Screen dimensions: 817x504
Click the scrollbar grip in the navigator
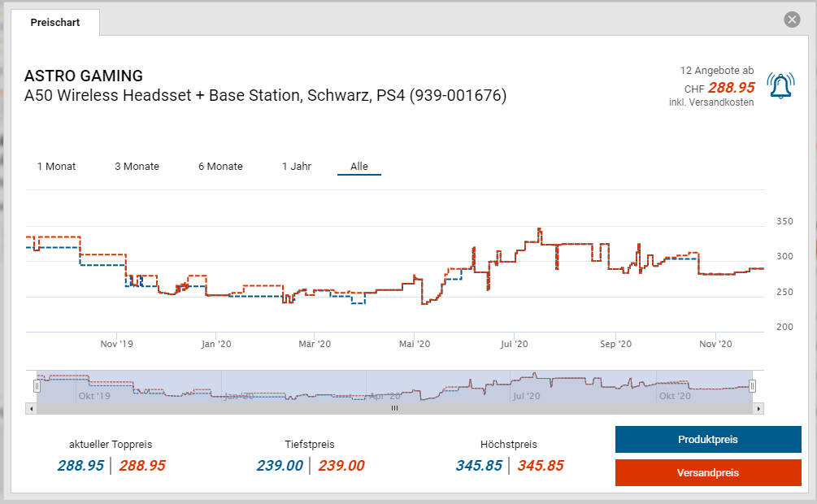pos(394,408)
